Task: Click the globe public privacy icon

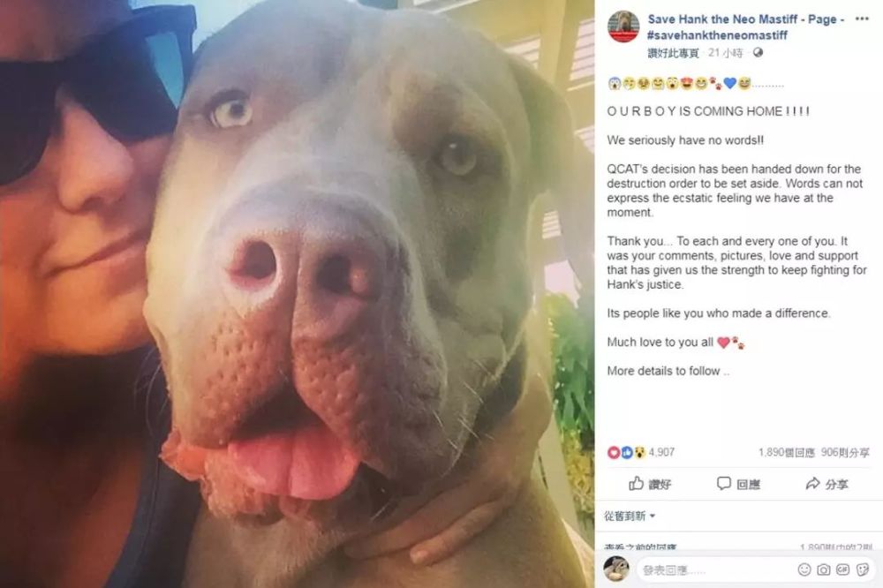Action: click(758, 52)
